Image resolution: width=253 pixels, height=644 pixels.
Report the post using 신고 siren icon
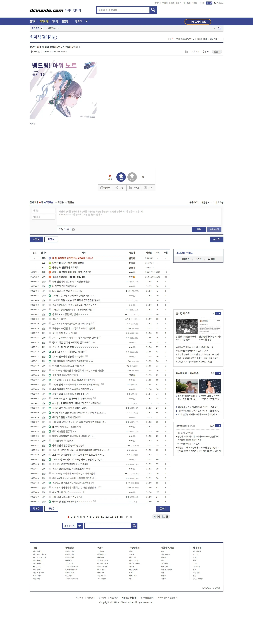click(x=148, y=188)
